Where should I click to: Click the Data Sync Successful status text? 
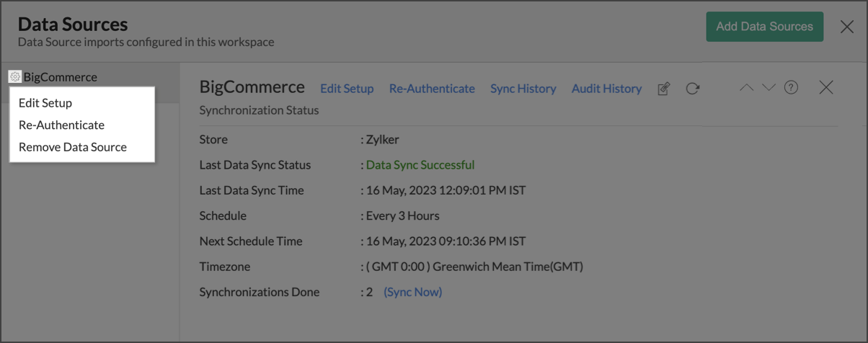pyautogui.click(x=420, y=165)
